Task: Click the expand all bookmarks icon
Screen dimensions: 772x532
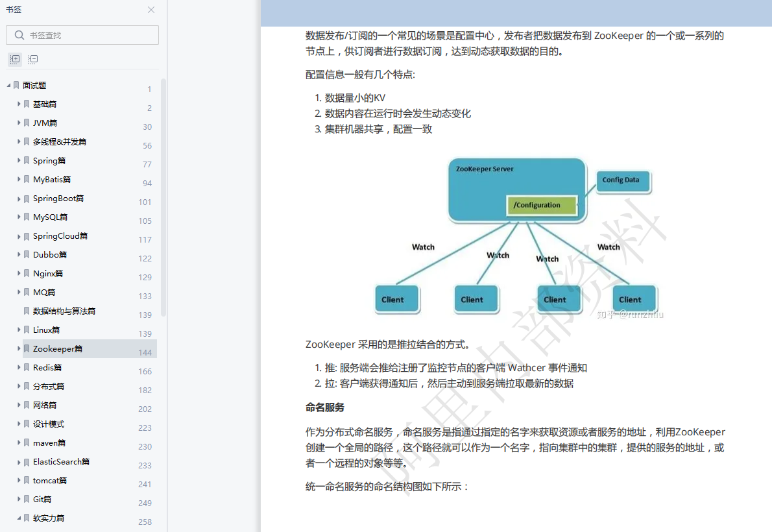Action: (x=14, y=59)
